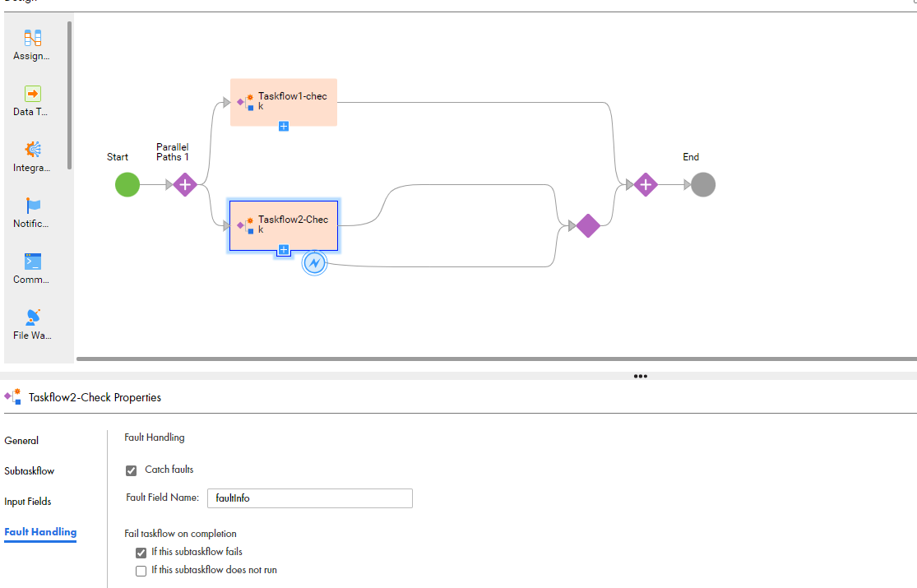Screen dimensions: 917x588
Task: Open the Input Fields properties tab
Action: click(x=27, y=502)
